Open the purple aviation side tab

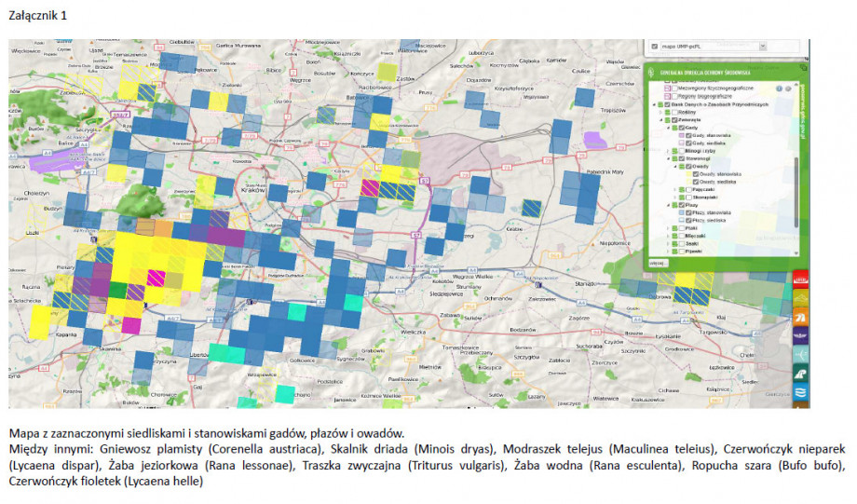coord(799,335)
